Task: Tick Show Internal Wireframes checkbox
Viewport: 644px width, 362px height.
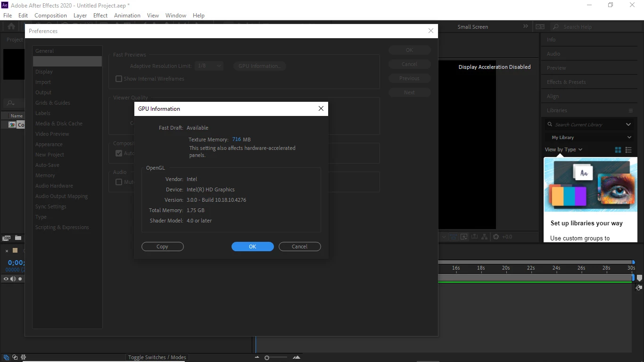Action: point(119,79)
